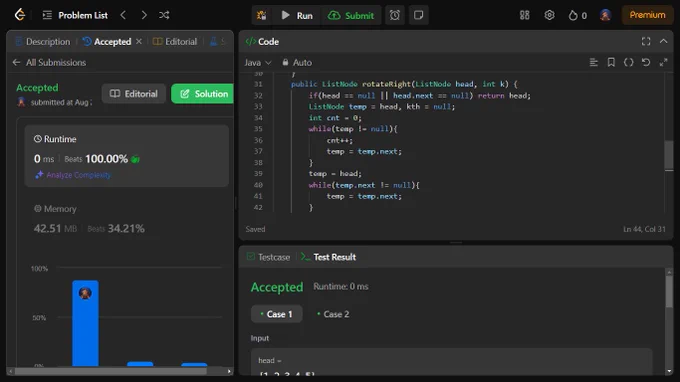Open the Problem List panel
The image size is (680, 382).
coord(75,15)
